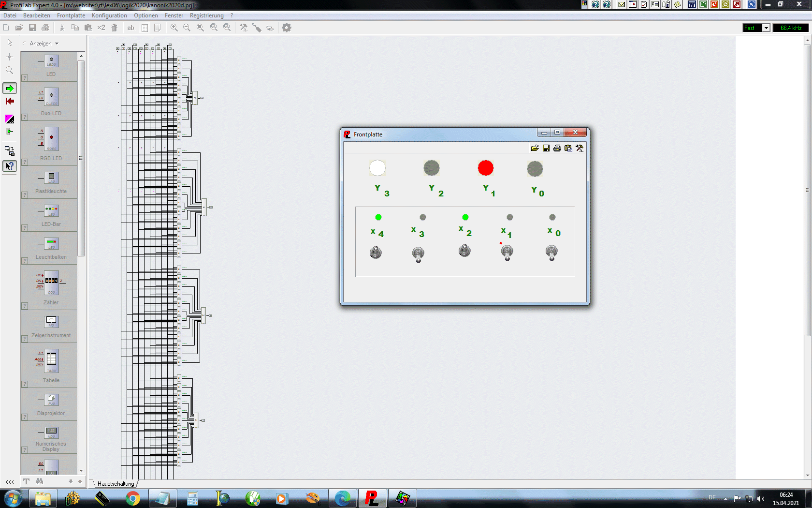Image resolution: width=812 pixels, height=508 pixels.
Task: Select the magnifier tool in left sidebar
Action: click(10, 71)
